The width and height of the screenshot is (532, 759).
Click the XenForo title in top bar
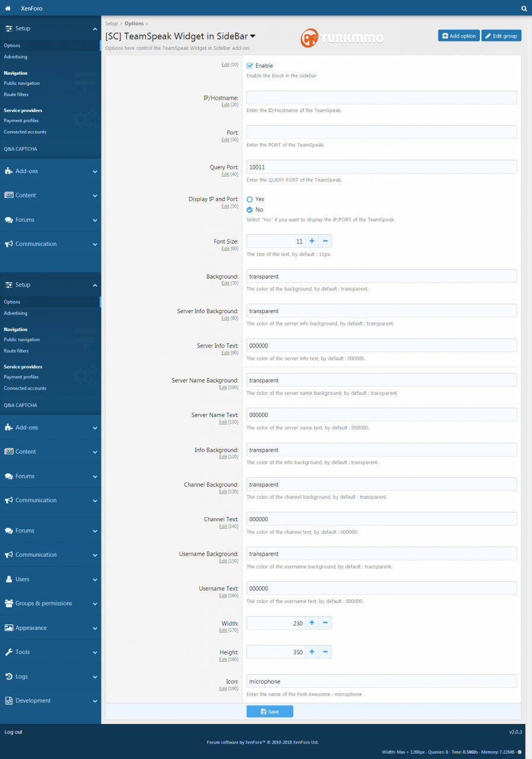(x=31, y=8)
